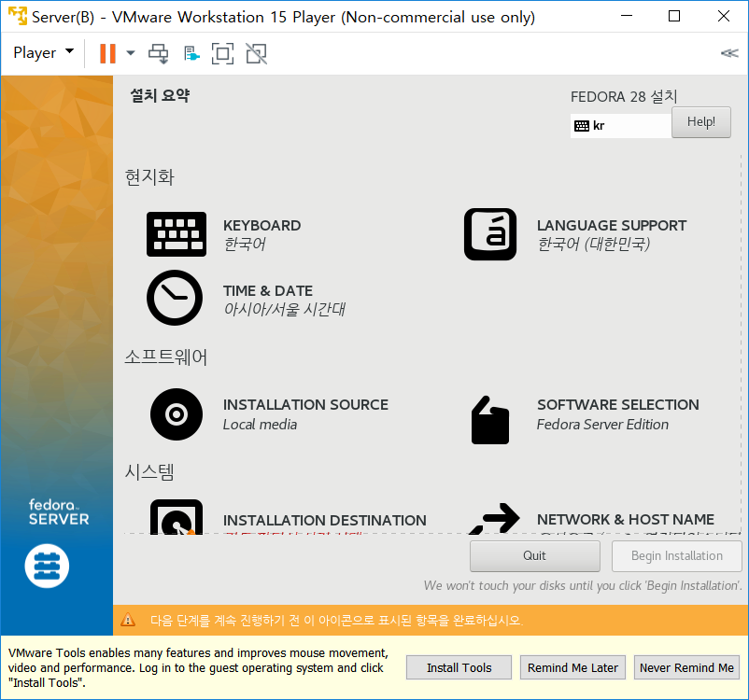Click the Begin Installation button
749x700 pixels.
coord(677,555)
